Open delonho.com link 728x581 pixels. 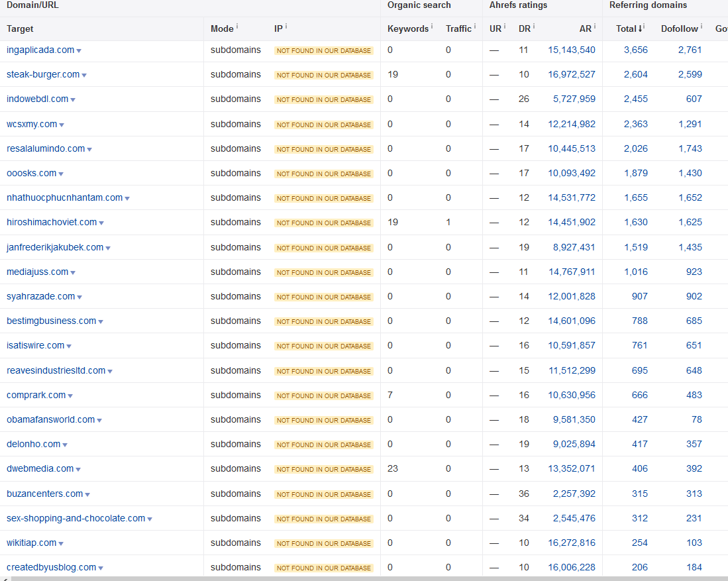click(33, 444)
